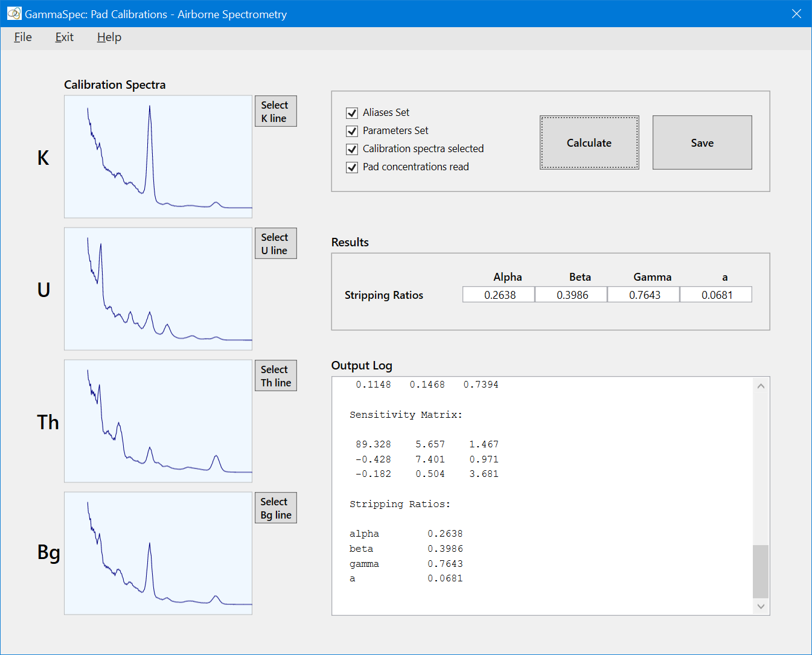Click the Alpha stripping ratio field
Image resolution: width=812 pixels, height=655 pixels.
coord(499,295)
